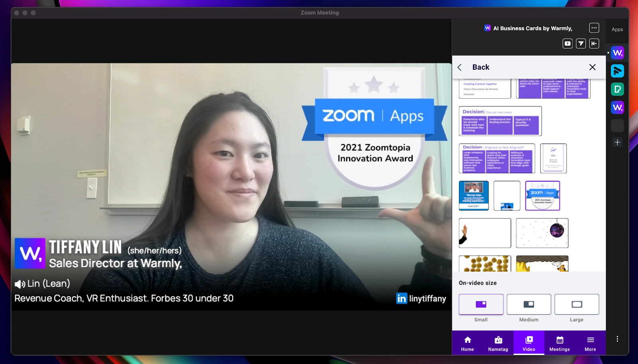Select the mostly blank white thumbnail with small image

(x=507, y=196)
